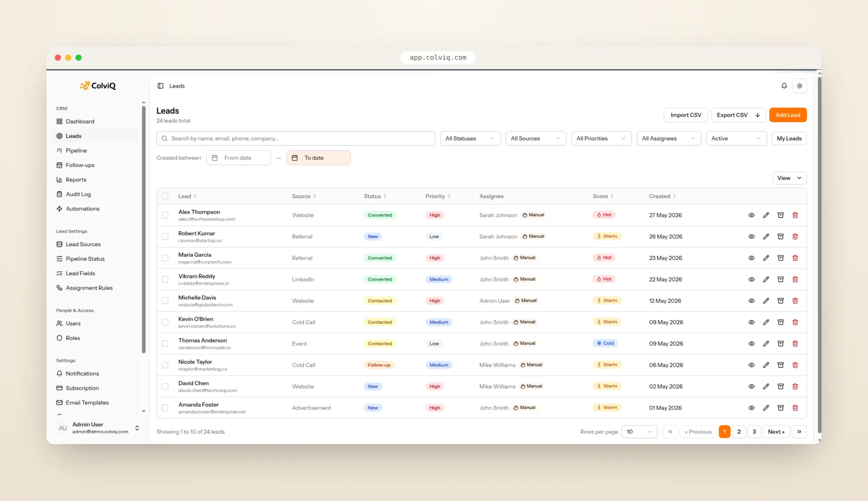Tick the checkbox for Robert Kumar
The image size is (868, 501).
[165, 236]
